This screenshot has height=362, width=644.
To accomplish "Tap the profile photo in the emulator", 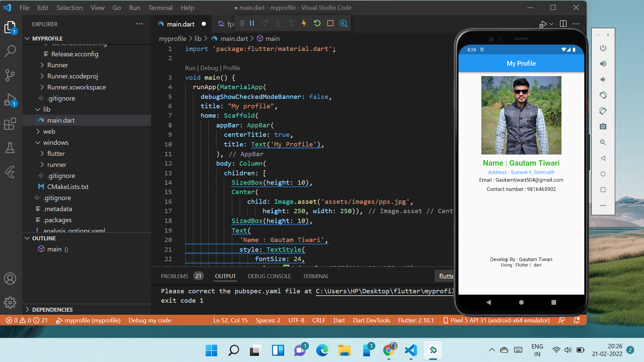I will tap(521, 115).
